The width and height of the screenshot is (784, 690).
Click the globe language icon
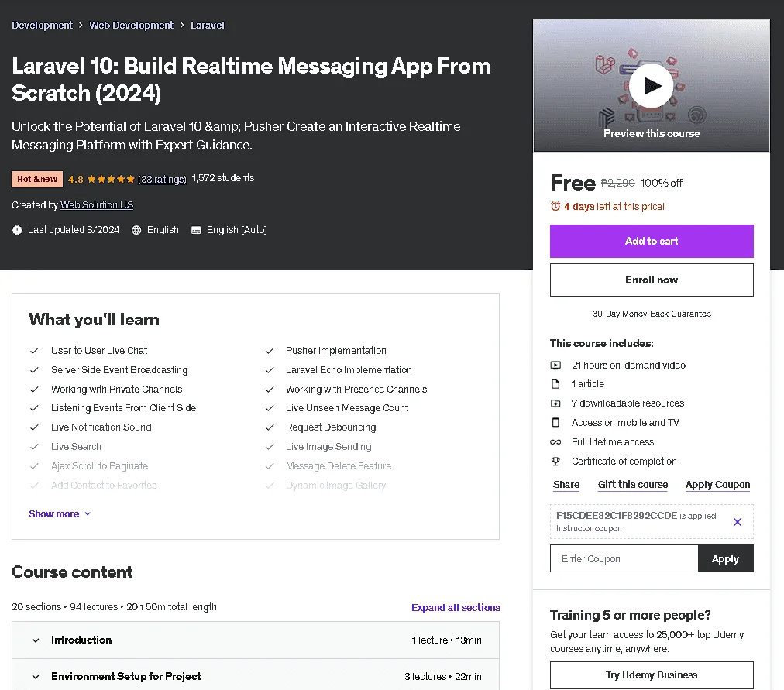click(136, 230)
